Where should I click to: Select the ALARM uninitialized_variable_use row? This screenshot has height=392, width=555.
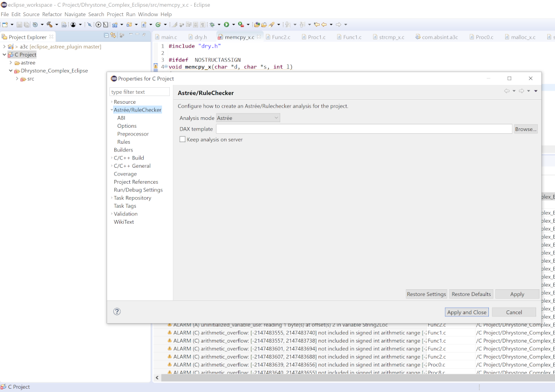pyautogui.click(x=280, y=325)
